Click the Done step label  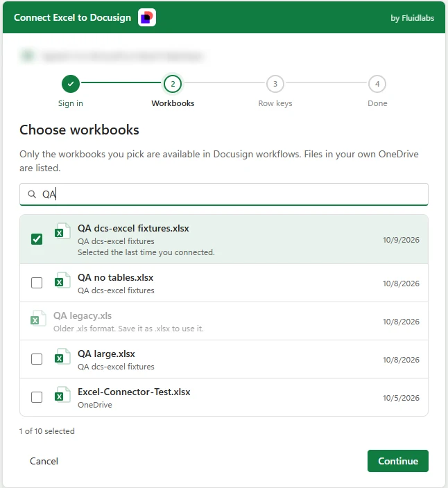tap(377, 103)
